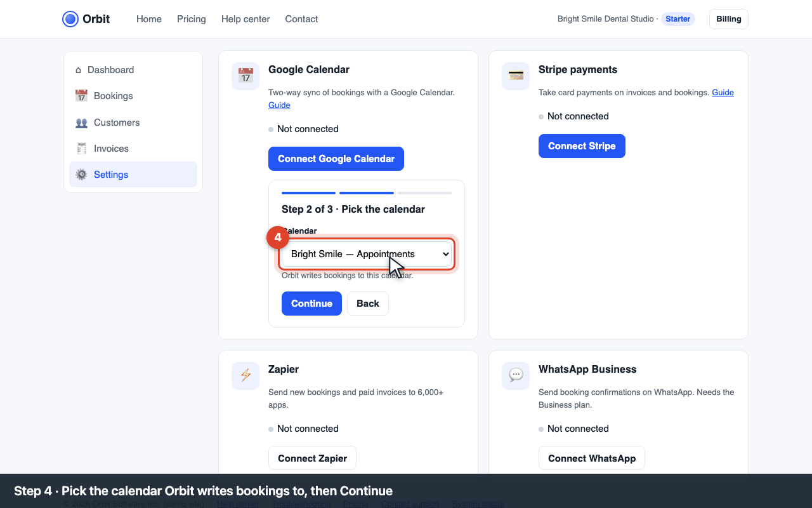Click the Not connected status under Stripe payments
Viewport: 812px width, 508px height.
click(574, 116)
